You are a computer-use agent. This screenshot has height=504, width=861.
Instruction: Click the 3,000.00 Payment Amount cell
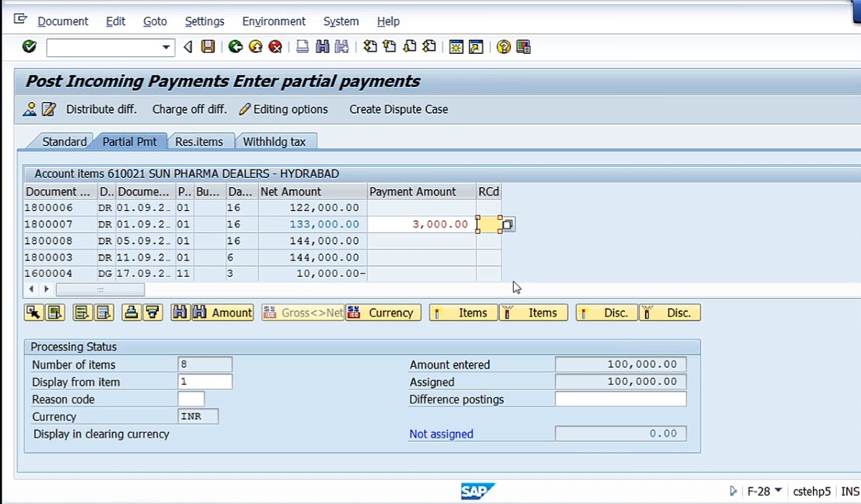pos(422,225)
